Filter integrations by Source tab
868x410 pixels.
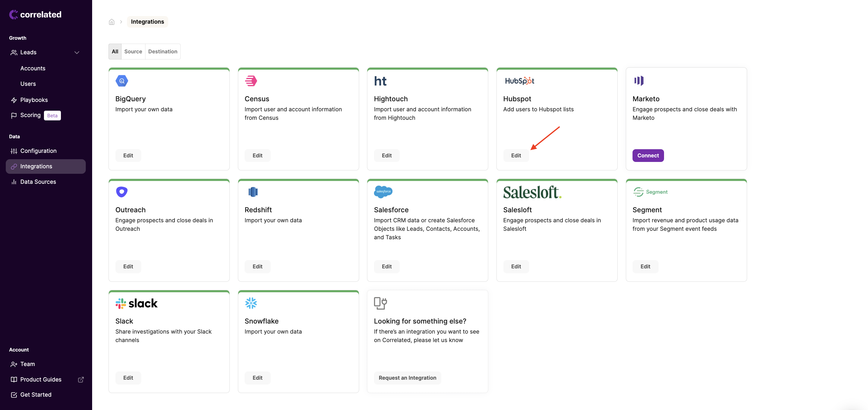pos(133,52)
